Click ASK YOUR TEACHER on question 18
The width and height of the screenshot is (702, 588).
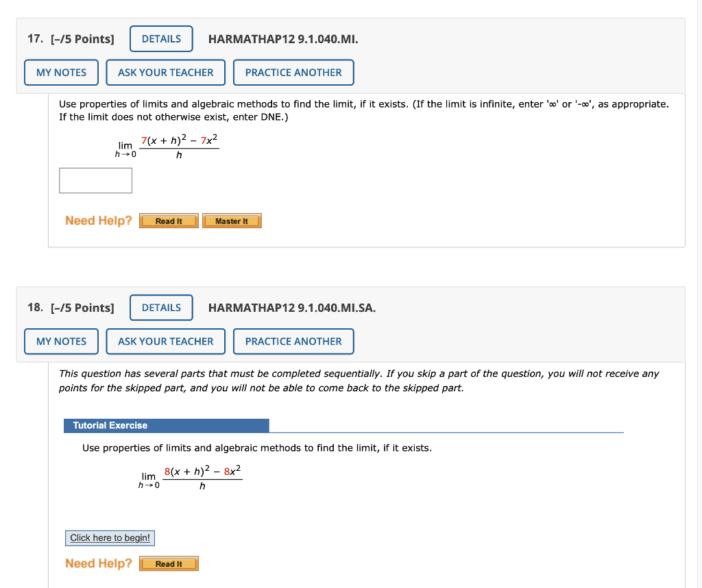(x=165, y=341)
